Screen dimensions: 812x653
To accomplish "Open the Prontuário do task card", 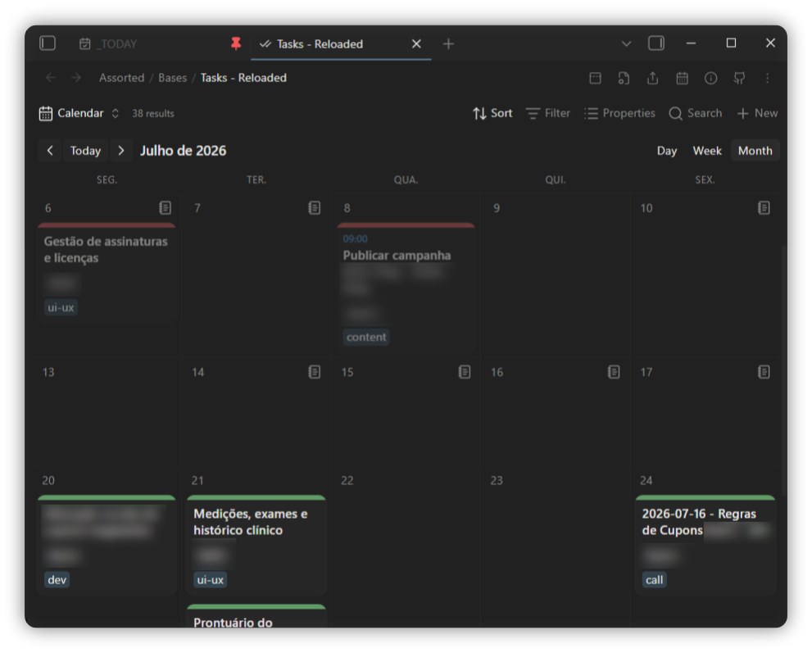I will (x=256, y=616).
